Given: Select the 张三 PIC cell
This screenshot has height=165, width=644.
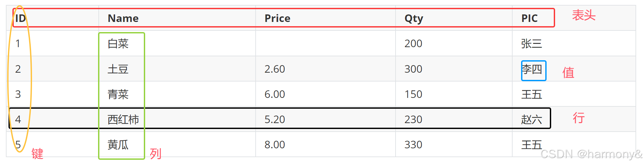Looking at the screenshot, I should (532, 44).
